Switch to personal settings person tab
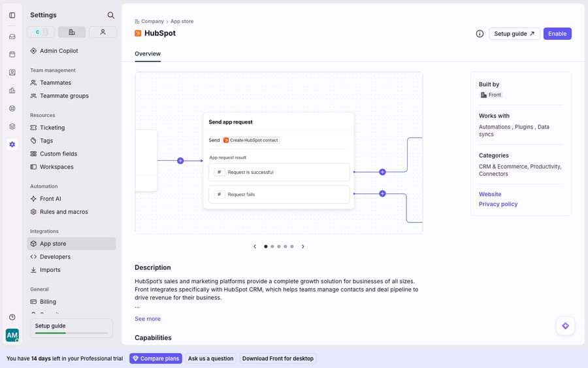Image resolution: width=588 pixels, height=368 pixels. [103, 32]
